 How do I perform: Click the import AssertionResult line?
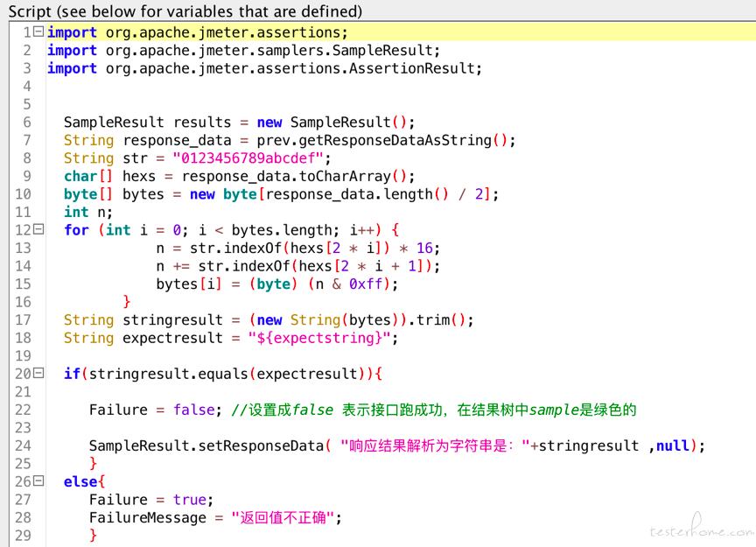click(265, 68)
